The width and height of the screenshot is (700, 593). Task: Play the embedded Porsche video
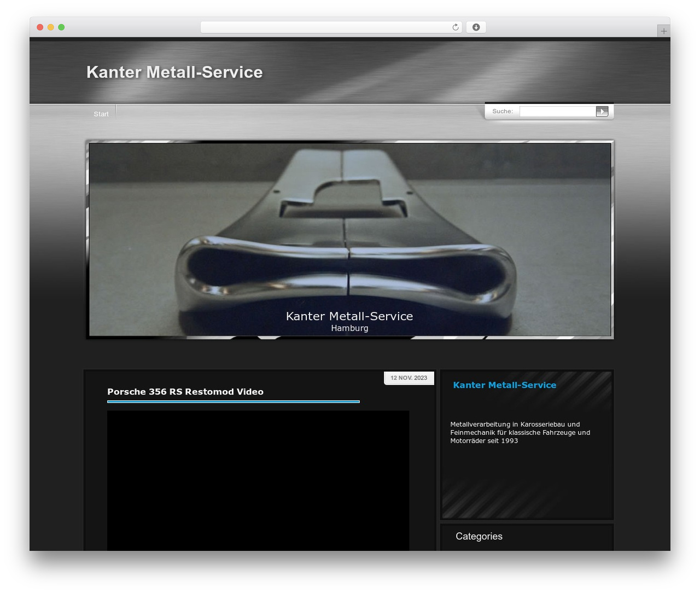[258, 481]
